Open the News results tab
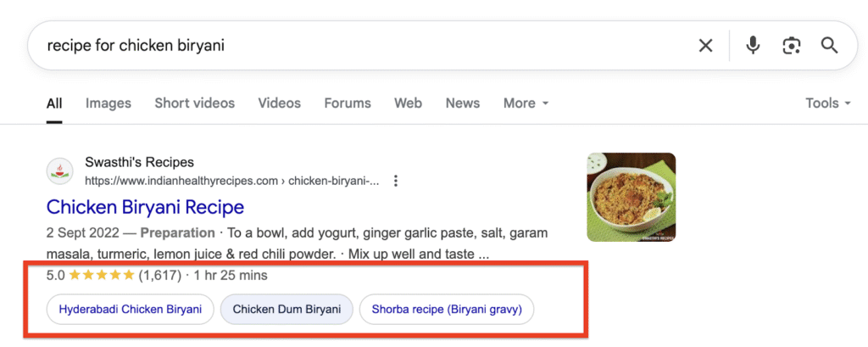This screenshot has width=868, height=347. (463, 104)
